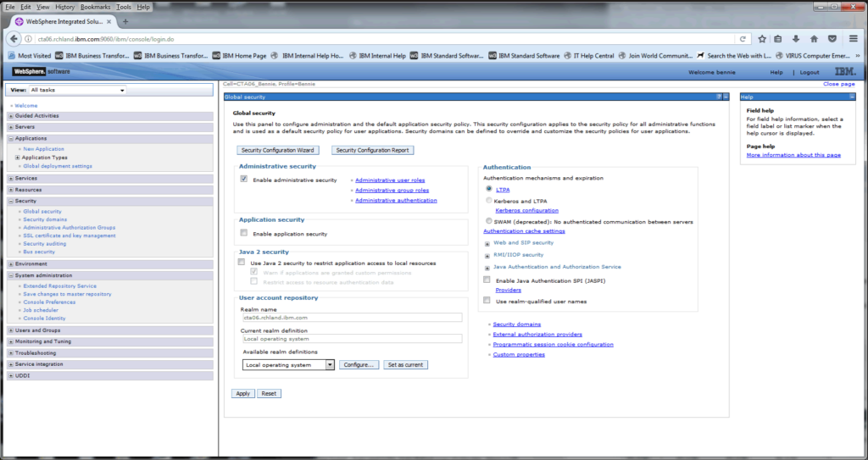Expand Application Types node

pos(18,158)
